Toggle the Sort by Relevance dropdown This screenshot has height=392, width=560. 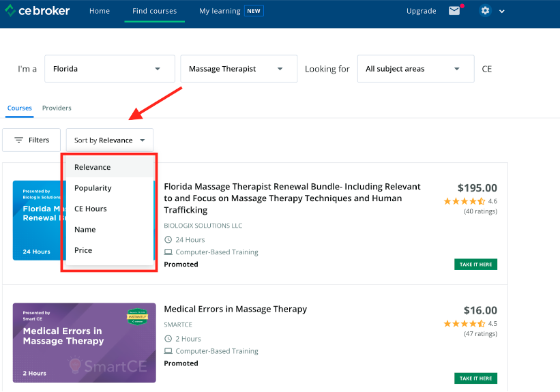(110, 140)
